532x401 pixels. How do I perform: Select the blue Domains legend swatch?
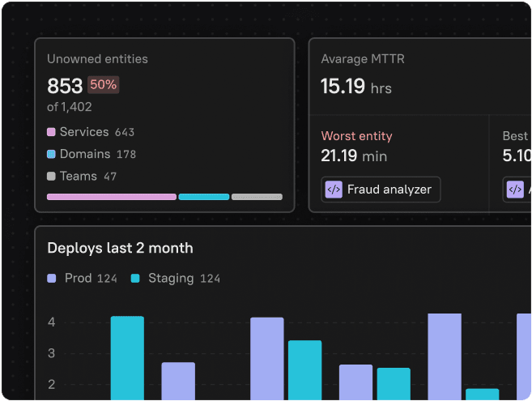pyautogui.click(x=52, y=154)
